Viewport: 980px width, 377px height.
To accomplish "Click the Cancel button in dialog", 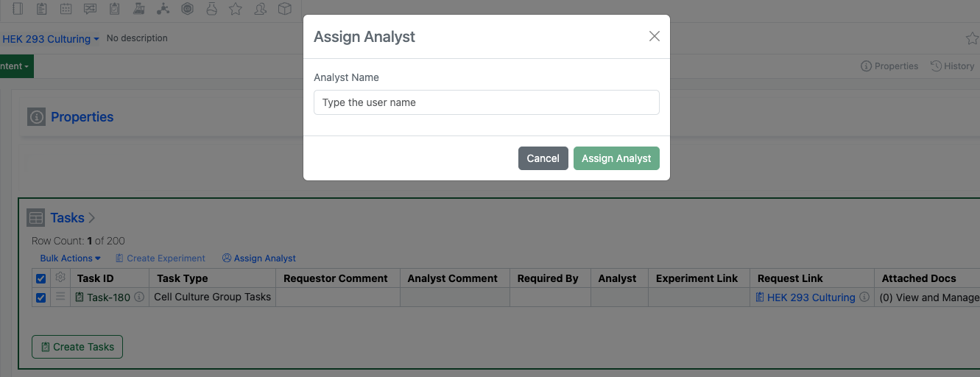I will pyautogui.click(x=543, y=158).
